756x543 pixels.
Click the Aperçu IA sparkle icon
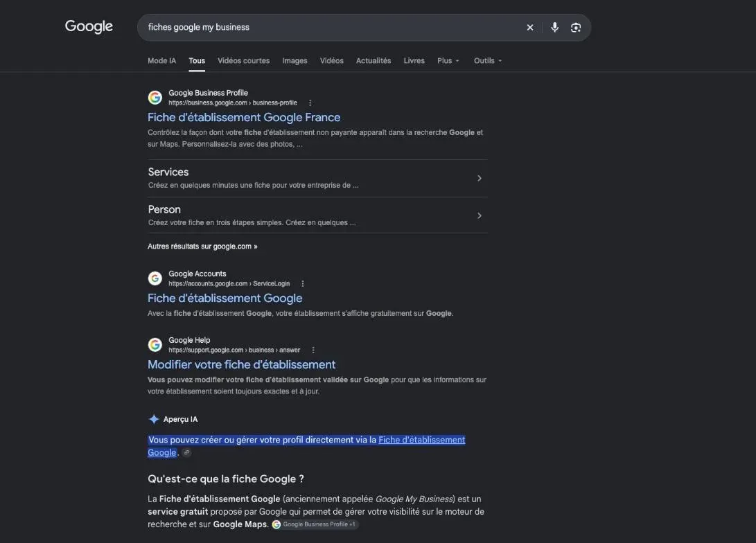154,419
